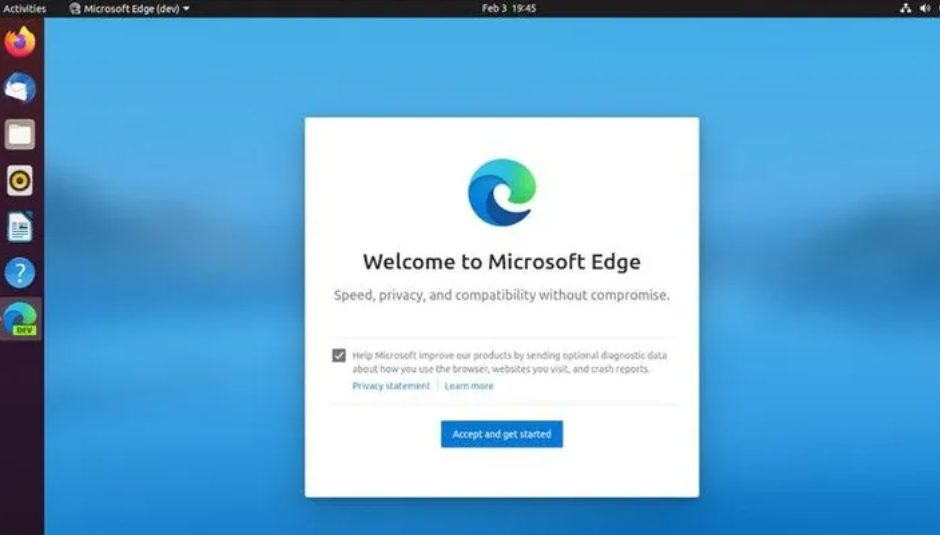940x535 pixels.
Task: Click the Help Microsoft improve our products text
Action: click(509, 362)
